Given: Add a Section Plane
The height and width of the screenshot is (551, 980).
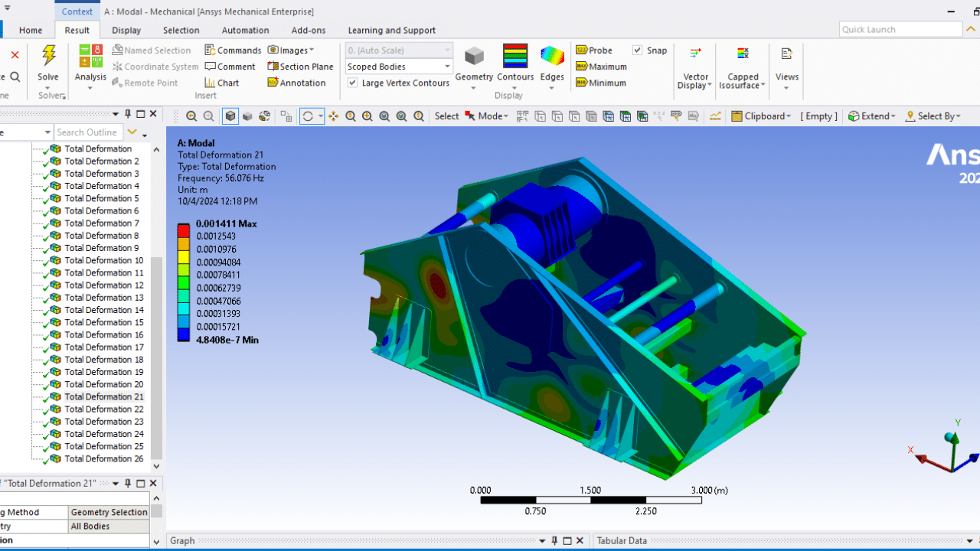Looking at the screenshot, I should tap(300, 67).
